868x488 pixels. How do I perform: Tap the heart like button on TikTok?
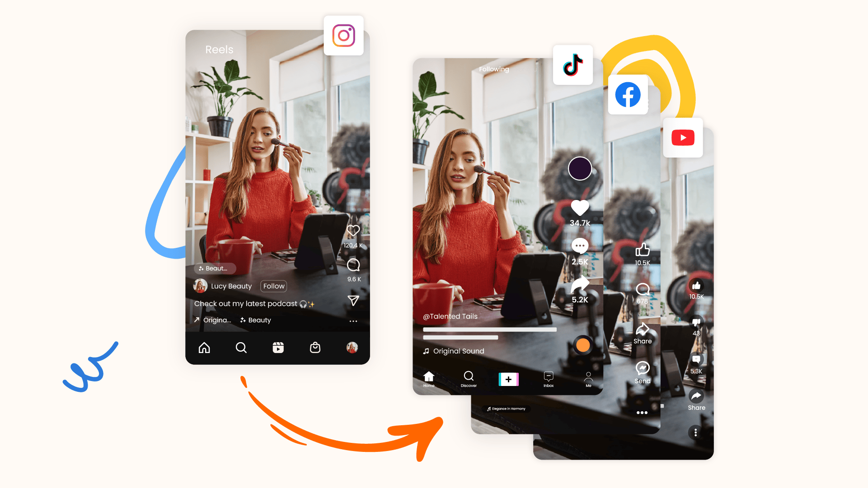(580, 208)
